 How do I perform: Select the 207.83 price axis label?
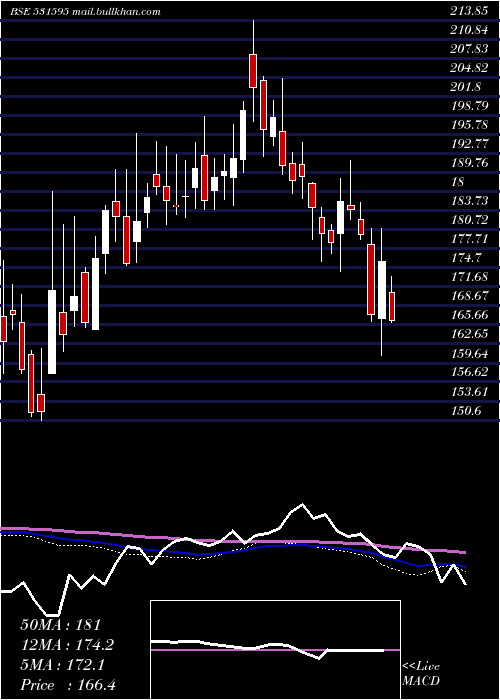tap(469, 49)
